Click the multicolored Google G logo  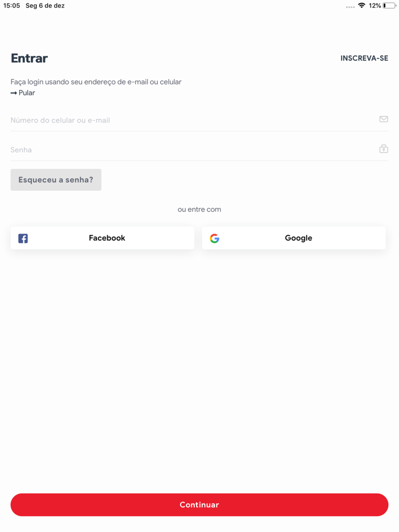(214, 238)
